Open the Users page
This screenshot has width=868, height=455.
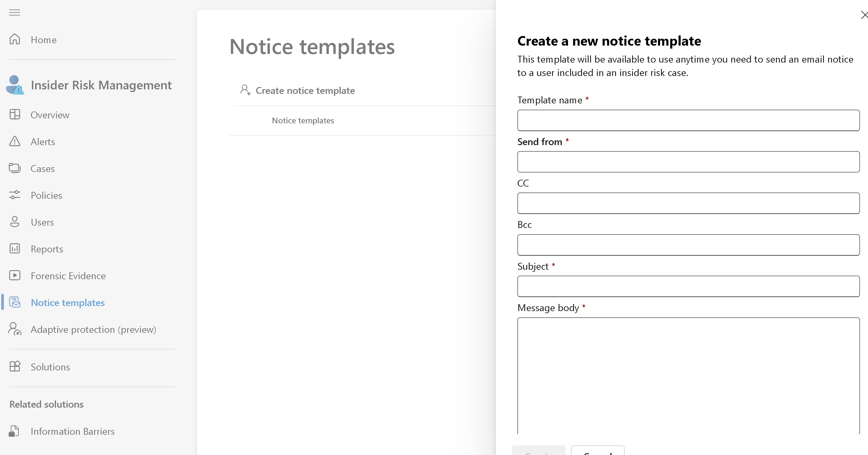pyautogui.click(x=42, y=222)
